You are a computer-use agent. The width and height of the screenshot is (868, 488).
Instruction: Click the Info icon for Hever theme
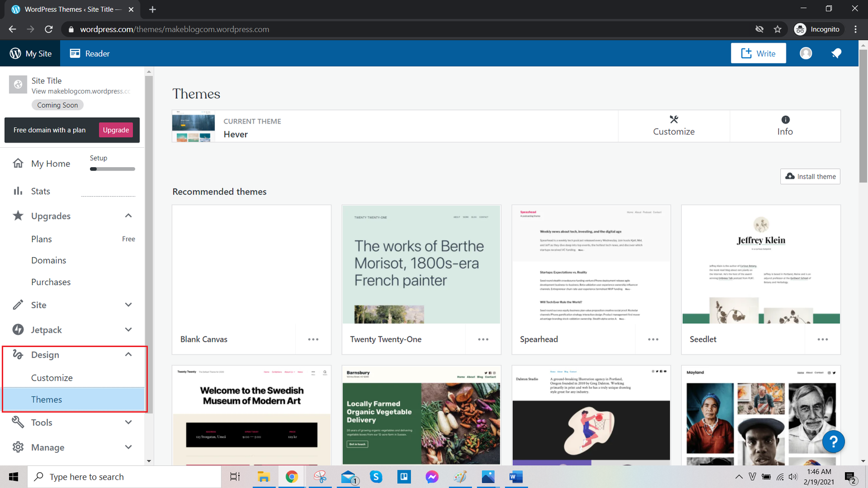tap(785, 119)
